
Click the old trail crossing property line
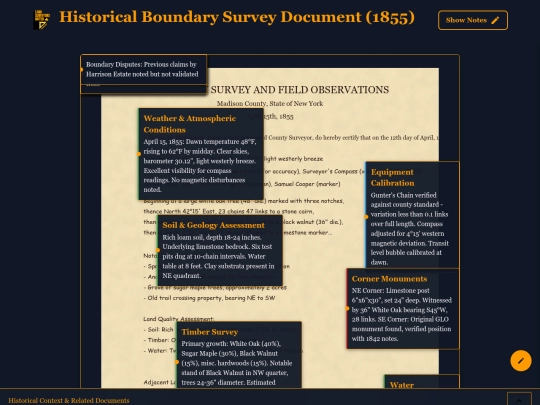pos(209,298)
